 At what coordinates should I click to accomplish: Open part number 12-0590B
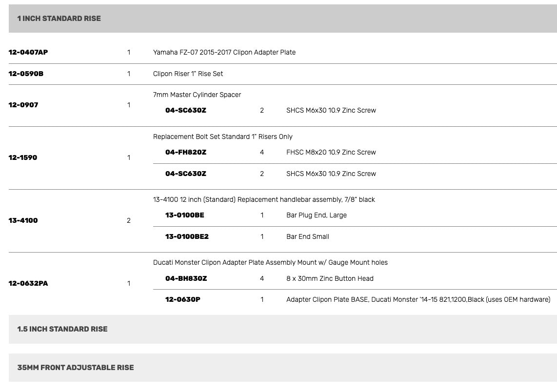point(26,74)
